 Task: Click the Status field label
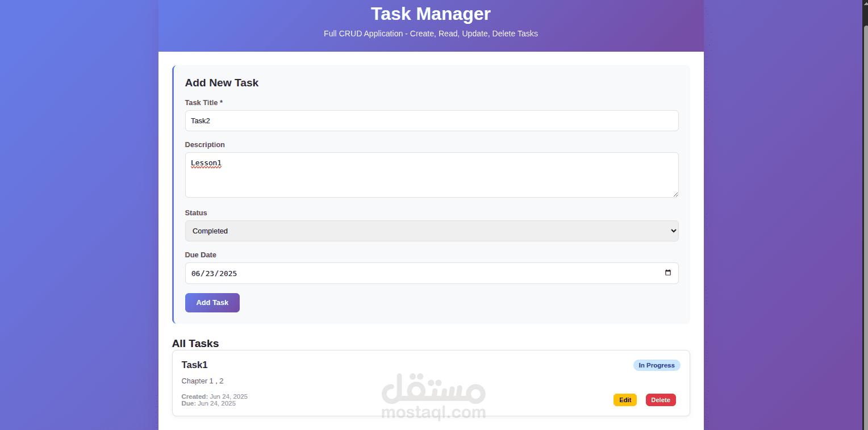(x=196, y=213)
